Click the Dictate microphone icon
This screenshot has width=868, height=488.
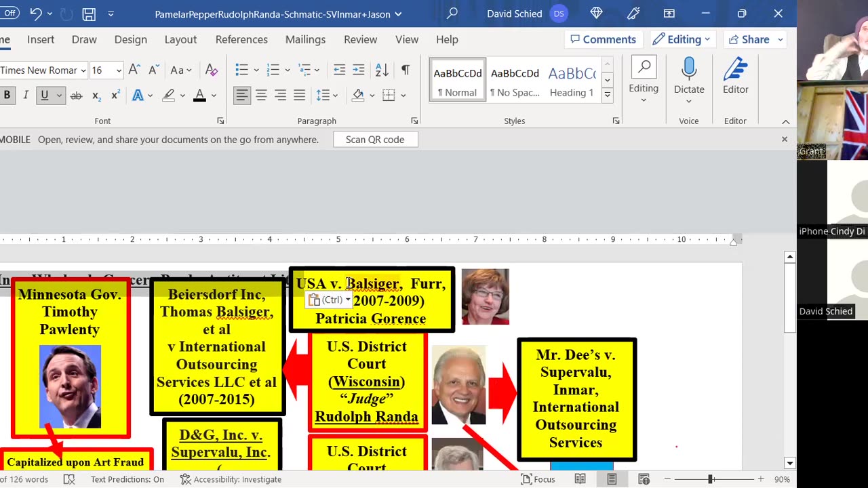point(689,68)
